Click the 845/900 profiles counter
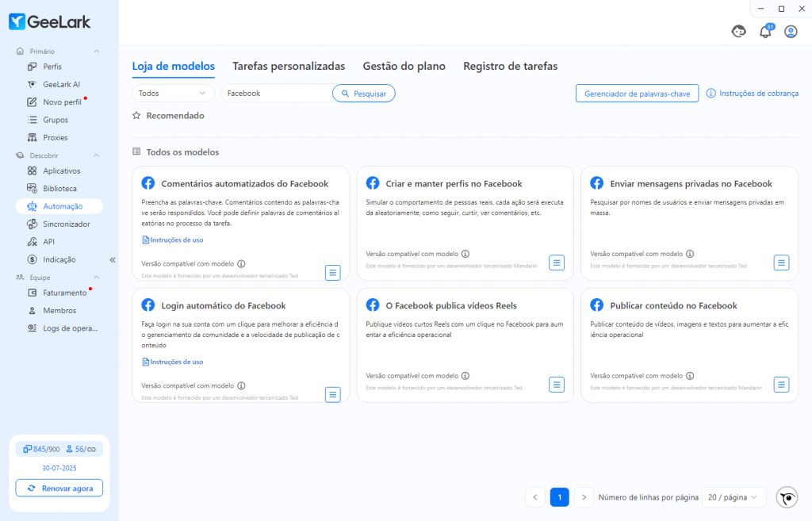The width and height of the screenshot is (812, 521). [x=41, y=449]
